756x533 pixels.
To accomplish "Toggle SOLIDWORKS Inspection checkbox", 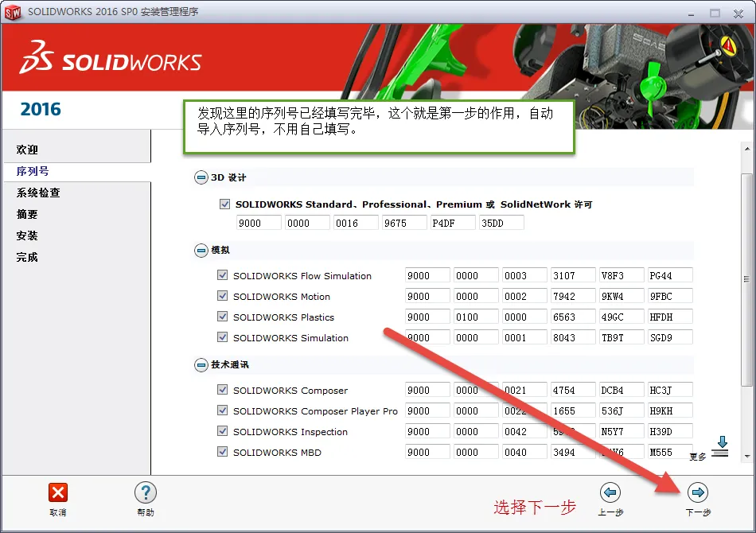I will [222, 431].
